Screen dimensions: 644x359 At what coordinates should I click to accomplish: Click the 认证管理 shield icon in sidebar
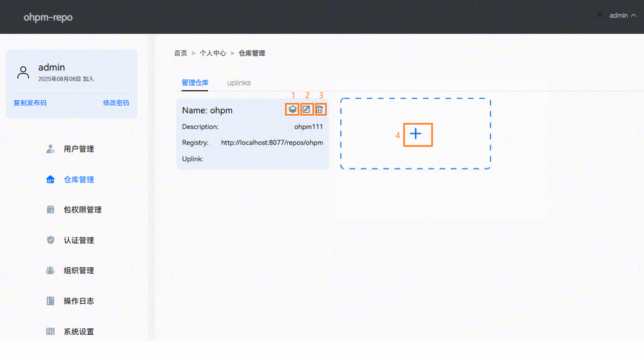[x=50, y=240]
